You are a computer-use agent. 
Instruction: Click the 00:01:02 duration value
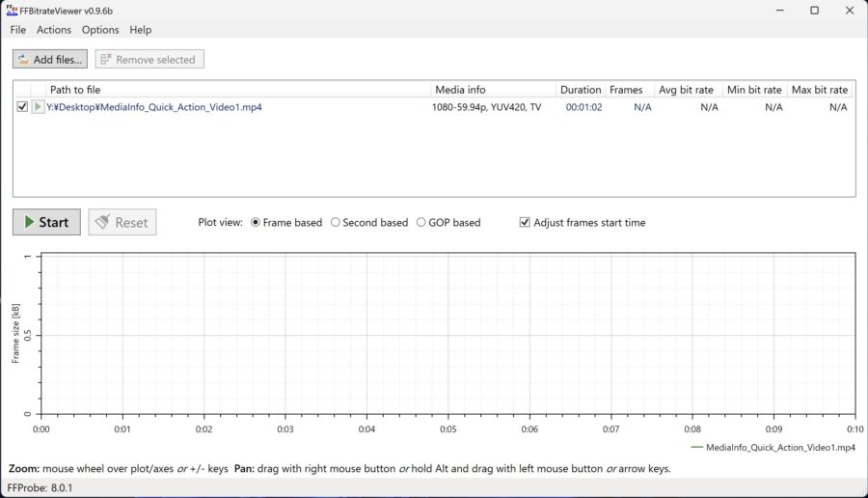point(583,107)
